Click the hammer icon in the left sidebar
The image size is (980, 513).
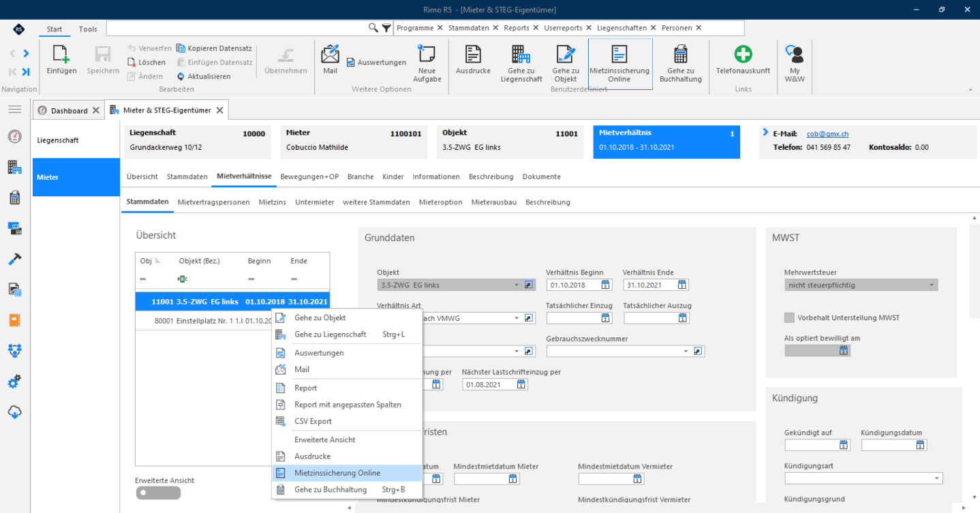[14, 259]
